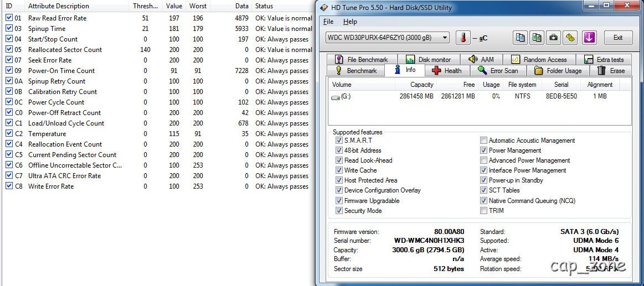The width and height of the screenshot is (644, 286).
Task: Open the File menu
Action: pyautogui.click(x=328, y=22)
